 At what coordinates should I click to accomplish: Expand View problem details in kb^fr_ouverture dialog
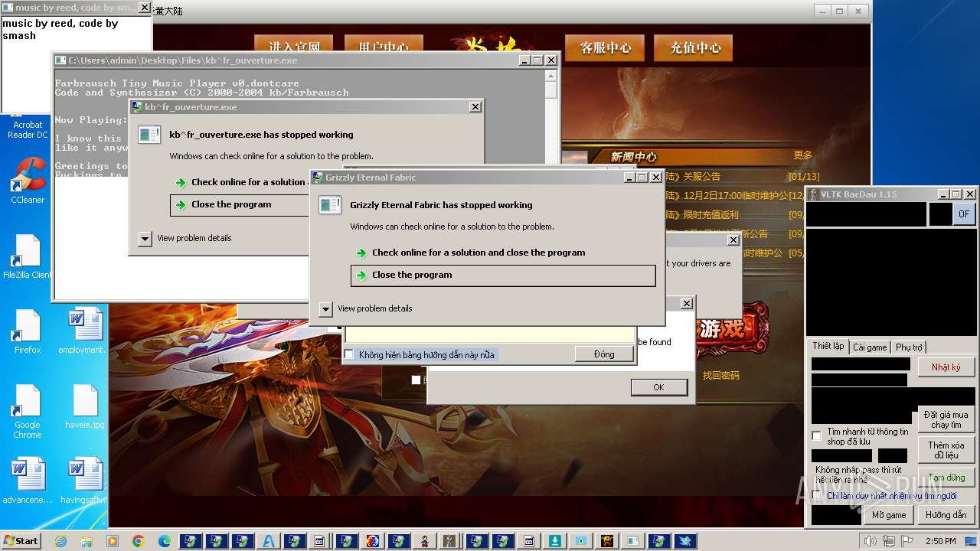coord(145,238)
